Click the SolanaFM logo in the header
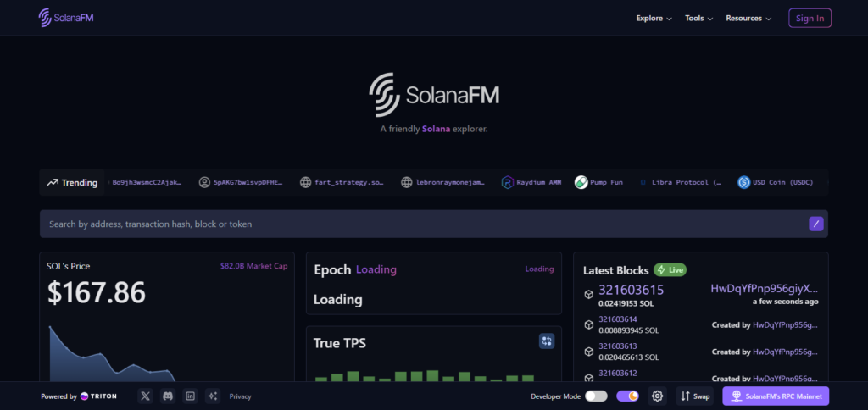868x410 pixels. pos(66,18)
